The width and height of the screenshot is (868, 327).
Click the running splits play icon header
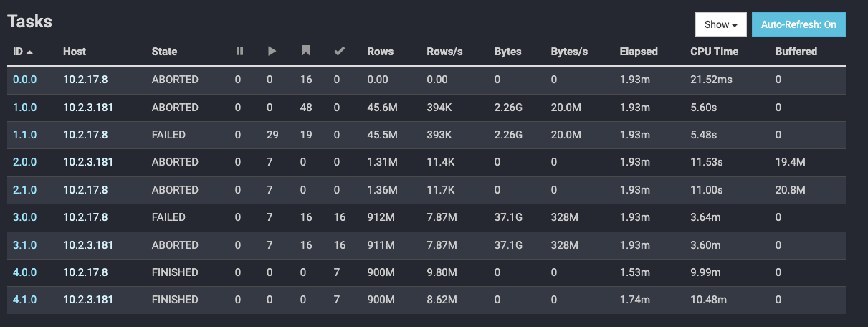pyautogui.click(x=272, y=52)
